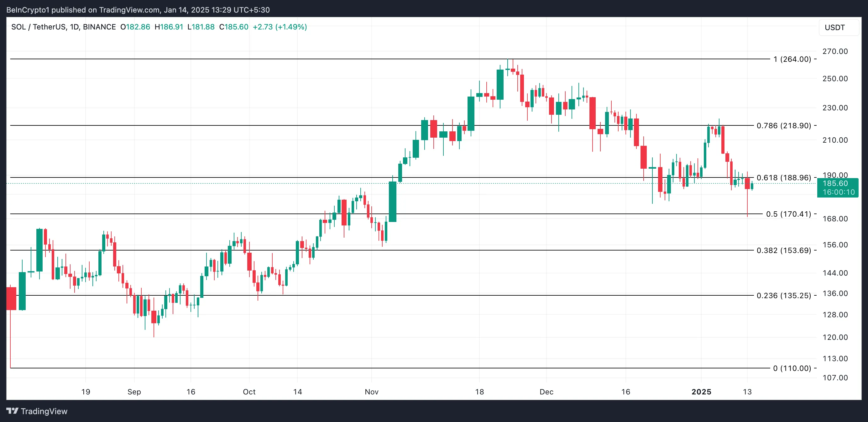Click the Dec label on time axis
The width and height of the screenshot is (868, 422).
[x=546, y=392]
